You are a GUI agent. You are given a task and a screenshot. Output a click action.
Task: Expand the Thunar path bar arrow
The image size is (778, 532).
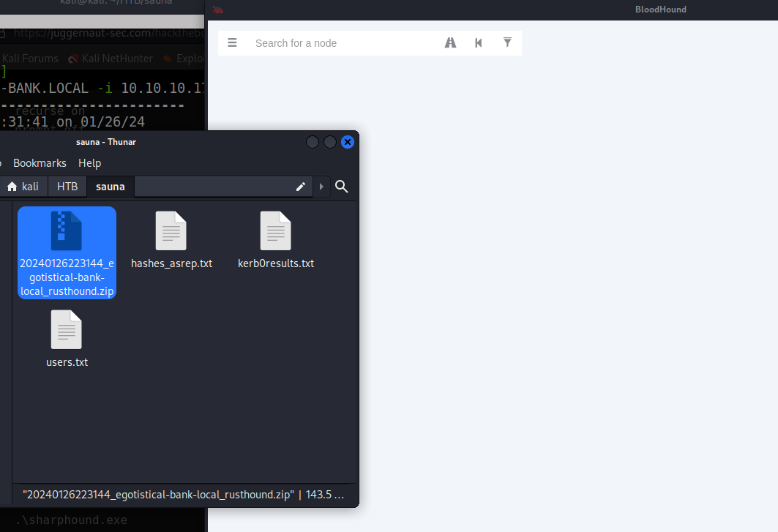point(321,187)
